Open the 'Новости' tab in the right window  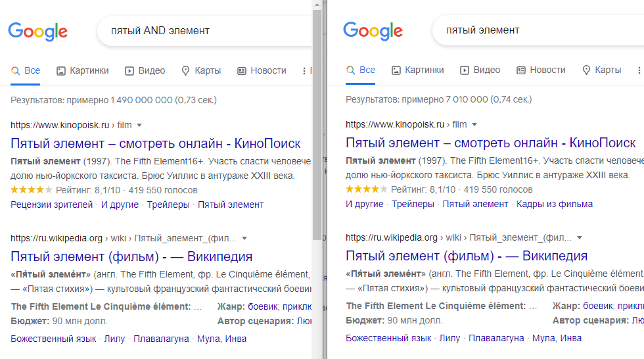tap(541, 70)
